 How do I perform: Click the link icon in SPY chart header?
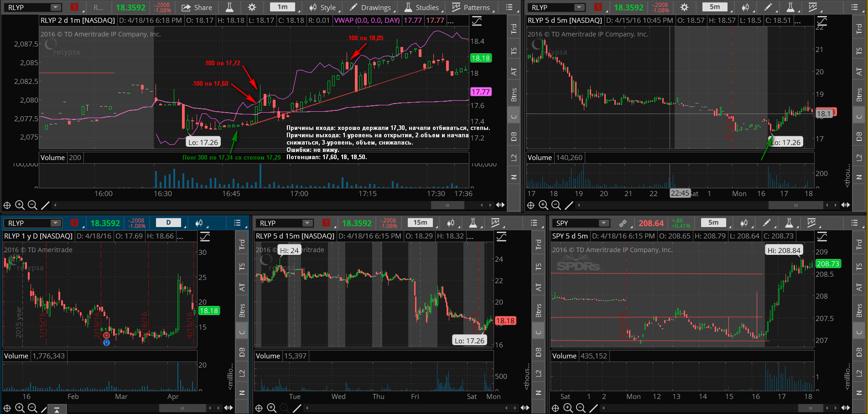(623, 223)
